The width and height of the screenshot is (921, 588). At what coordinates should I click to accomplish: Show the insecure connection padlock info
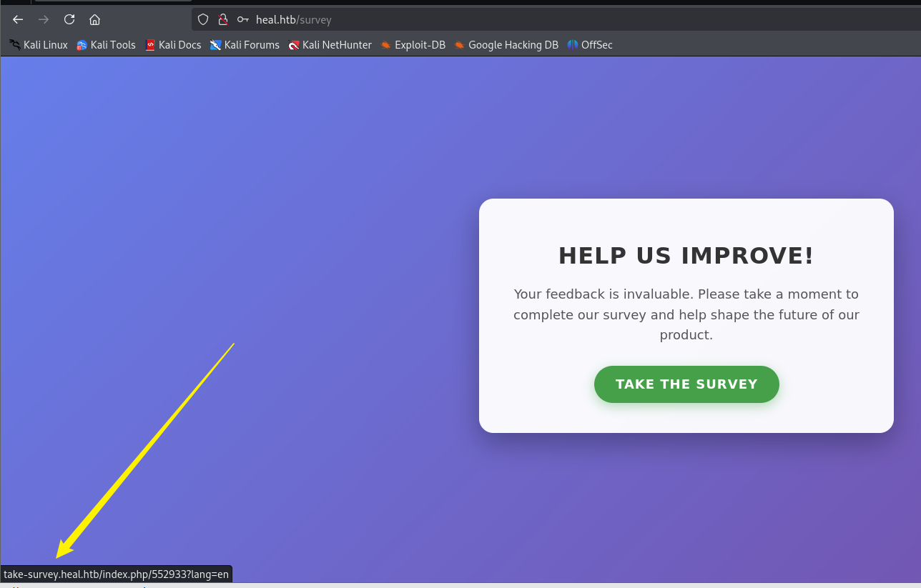tap(222, 19)
